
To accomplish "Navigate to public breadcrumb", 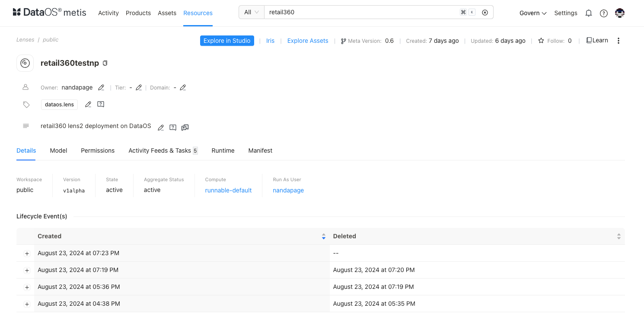I will pos(51,39).
